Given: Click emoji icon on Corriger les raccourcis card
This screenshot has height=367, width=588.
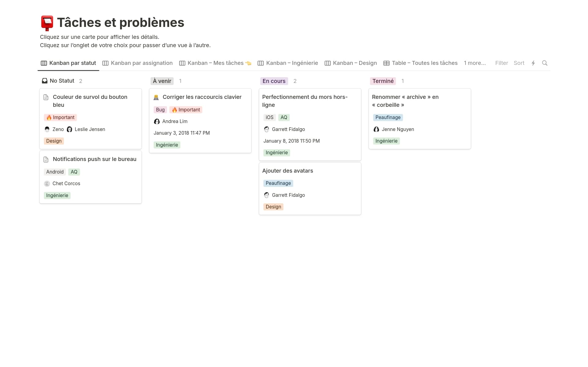Looking at the screenshot, I should (x=156, y=97).
